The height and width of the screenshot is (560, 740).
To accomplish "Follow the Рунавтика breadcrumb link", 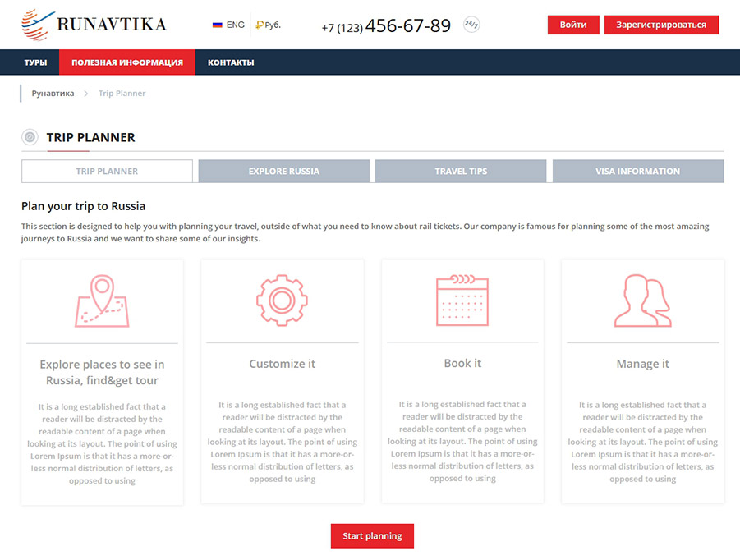I will coord(53,94).
